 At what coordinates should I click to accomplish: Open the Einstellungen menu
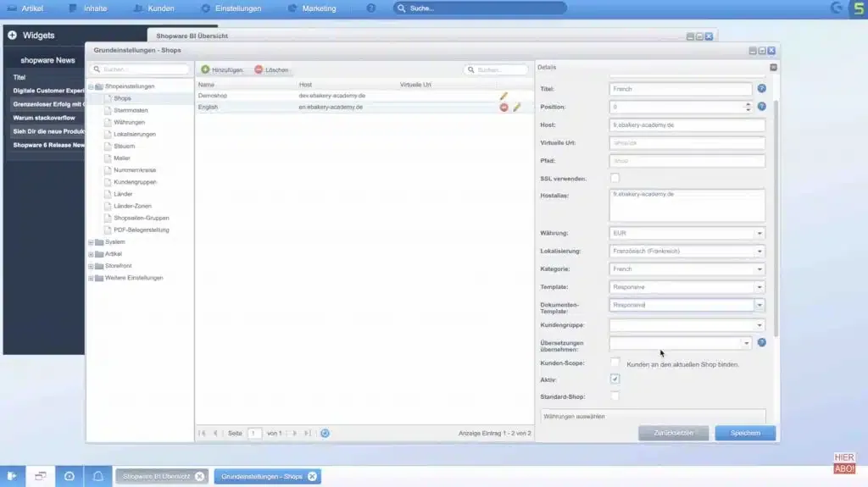231,8
